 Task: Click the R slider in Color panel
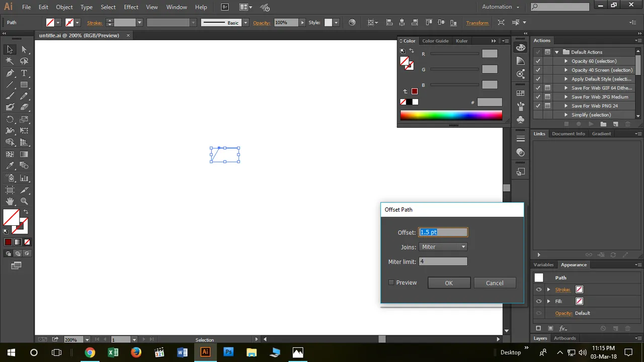pos(455,54)
